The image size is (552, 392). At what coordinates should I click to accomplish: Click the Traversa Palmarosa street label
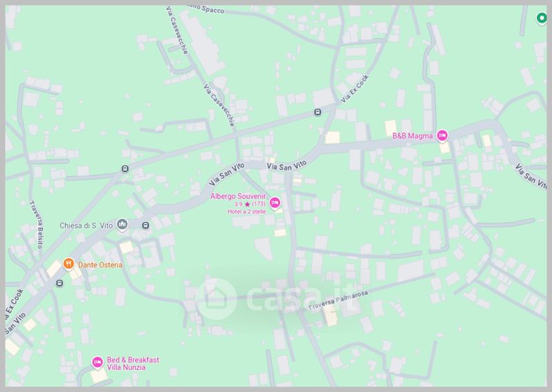[x=338, y=300]
